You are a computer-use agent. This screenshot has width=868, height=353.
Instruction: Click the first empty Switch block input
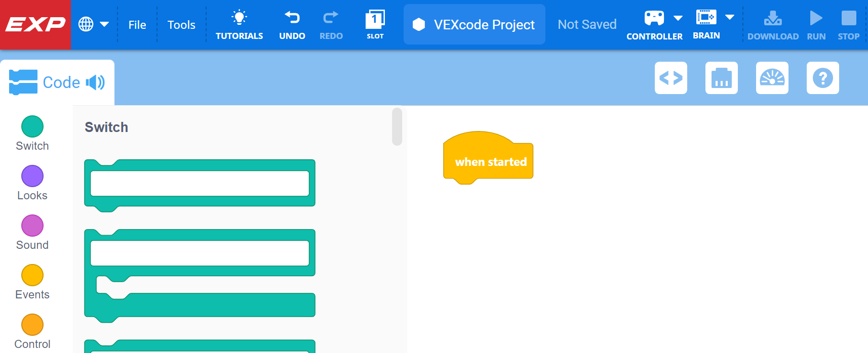(x=200, y=183)
